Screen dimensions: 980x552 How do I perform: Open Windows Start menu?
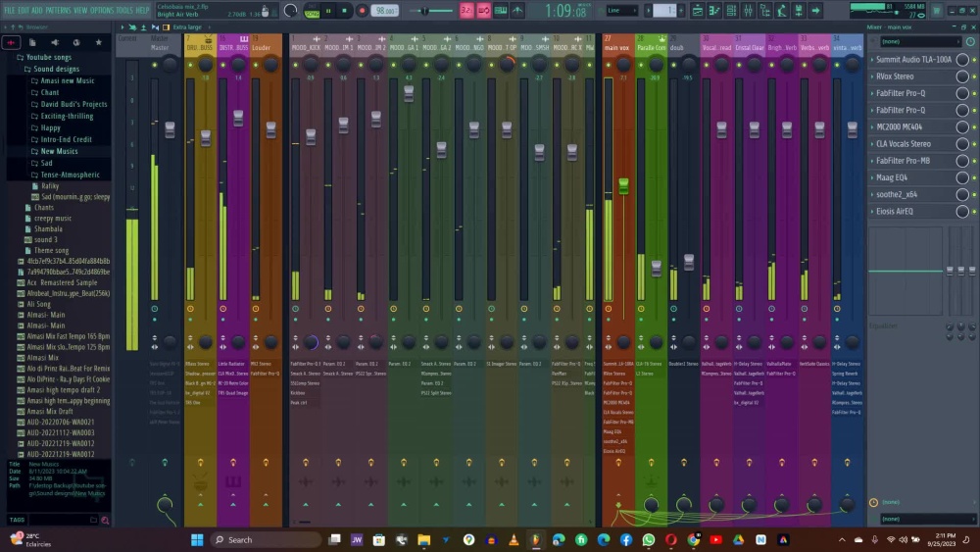point(197,539)
